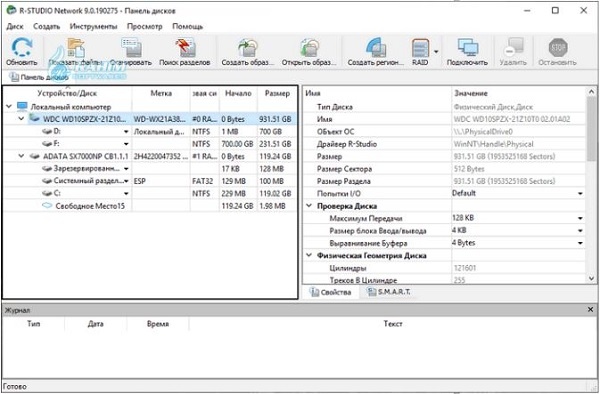Open Показать файлы toolbar button
600x394 pixels.
pyautogui.click(x=75, y=52)
